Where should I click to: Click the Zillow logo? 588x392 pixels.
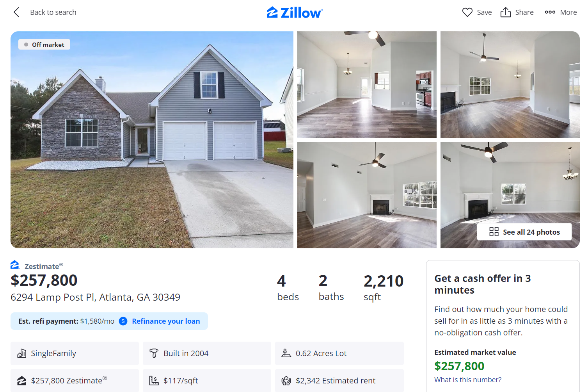click(x=295, y=12)
